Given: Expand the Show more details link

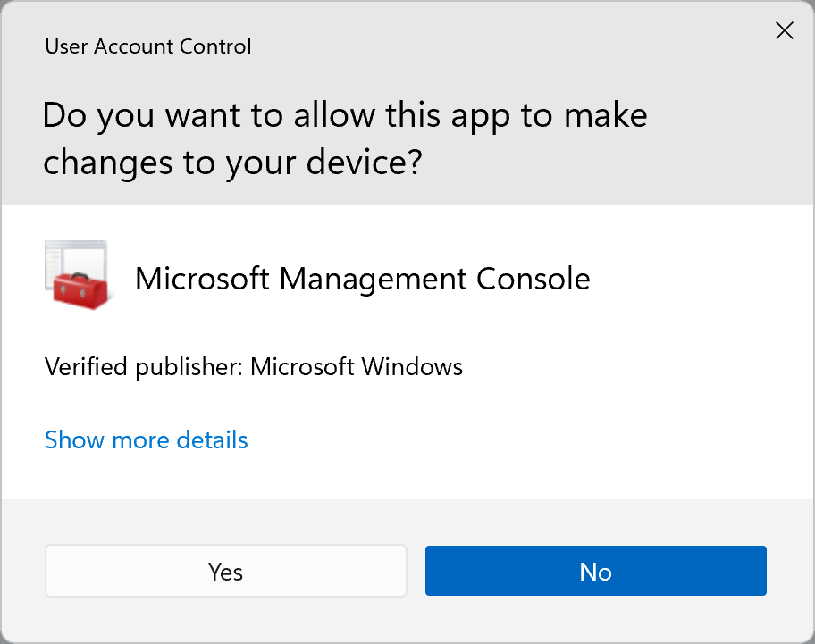Looking at the screenshot, I should [147, 439].
